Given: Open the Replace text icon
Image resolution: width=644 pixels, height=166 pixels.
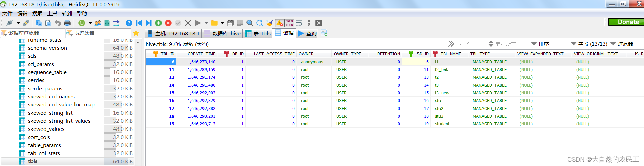Looking at the screenshot, I should tap(260, 23).
